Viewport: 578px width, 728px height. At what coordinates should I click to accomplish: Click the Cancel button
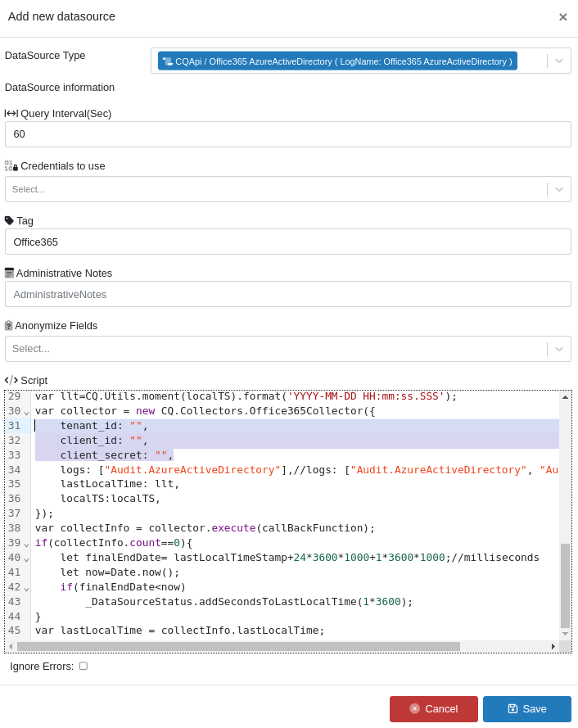(434, 709)
